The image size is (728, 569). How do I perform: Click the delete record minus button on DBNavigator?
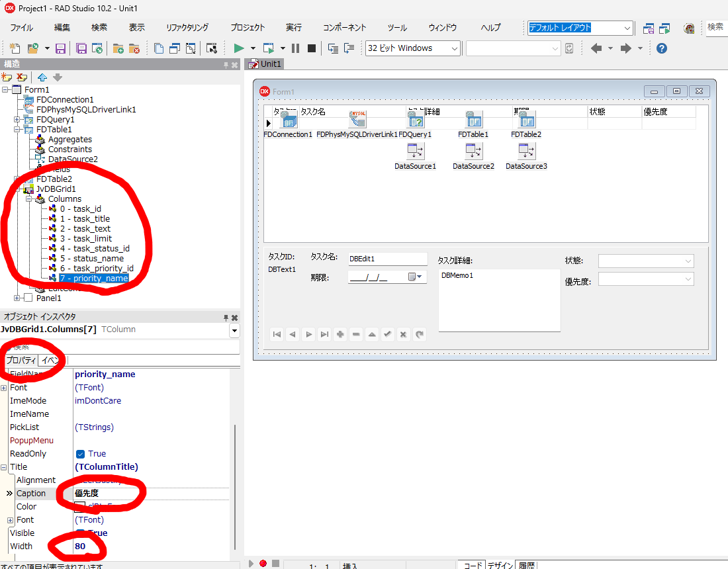pyautogui.click(x=356, y=334)
